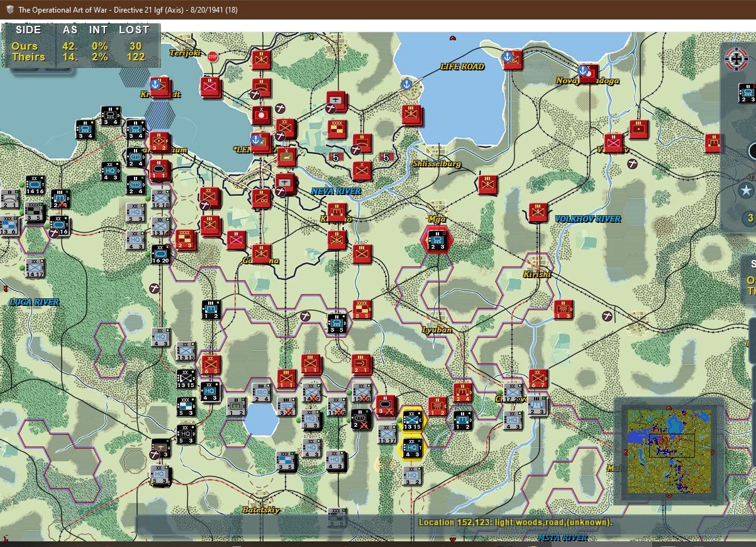This screenshot has width=756, height=547.
Task: Click the pickaxe entrenchment icon west of Kirishi road junction
Action: 608,315
